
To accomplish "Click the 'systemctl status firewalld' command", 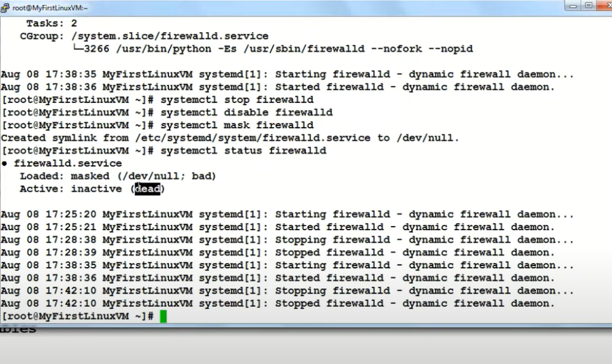I will click(x=244, y=151).
